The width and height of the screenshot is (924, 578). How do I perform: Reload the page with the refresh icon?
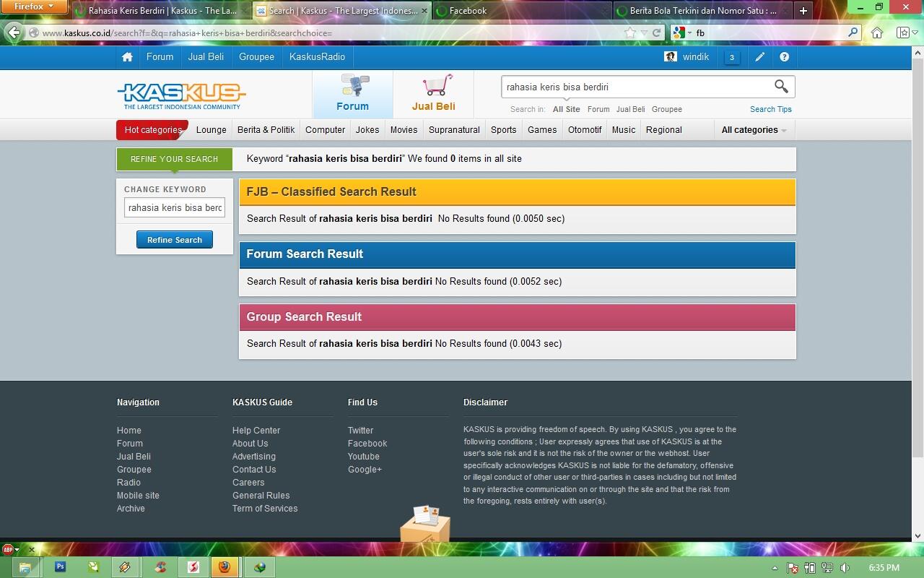pos(656,33)
